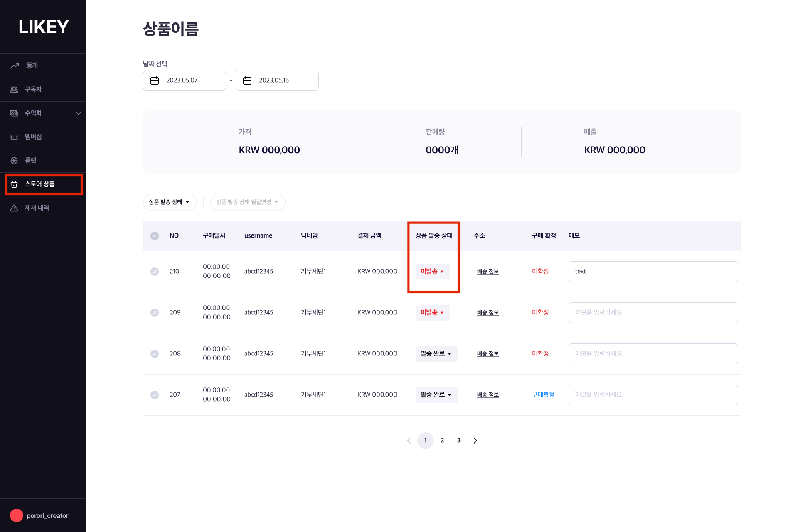Open the 제재 내역 menu item
This screenshot has width=798, height=532.
[x=37, y=208]
